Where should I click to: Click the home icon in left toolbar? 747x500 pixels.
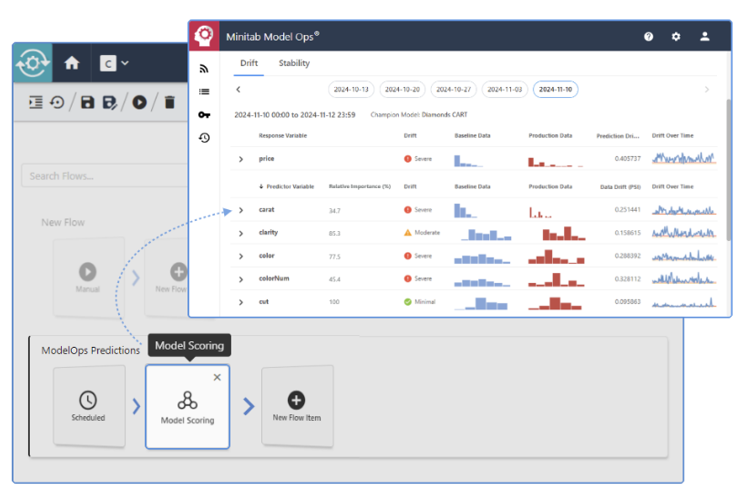pyautogui.click(x=72, y=63)
